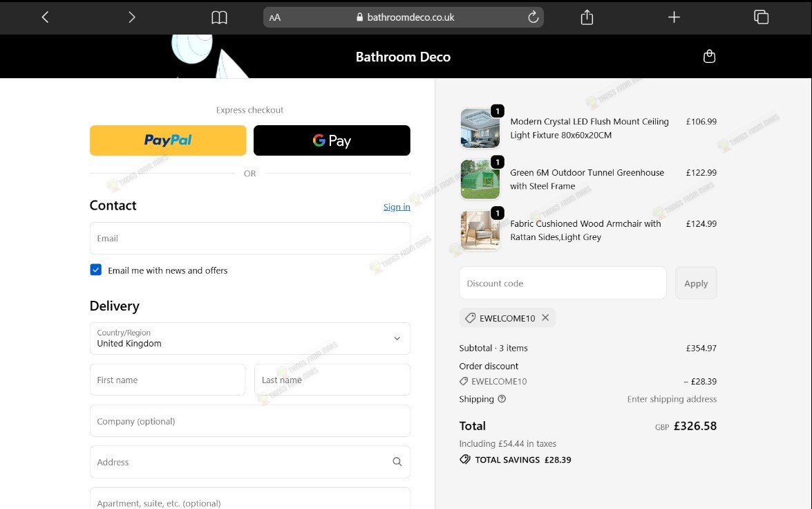This screenshot has width=812, height=509.
Task: Focus the Discount code field
Action: (x=563, y=283)
